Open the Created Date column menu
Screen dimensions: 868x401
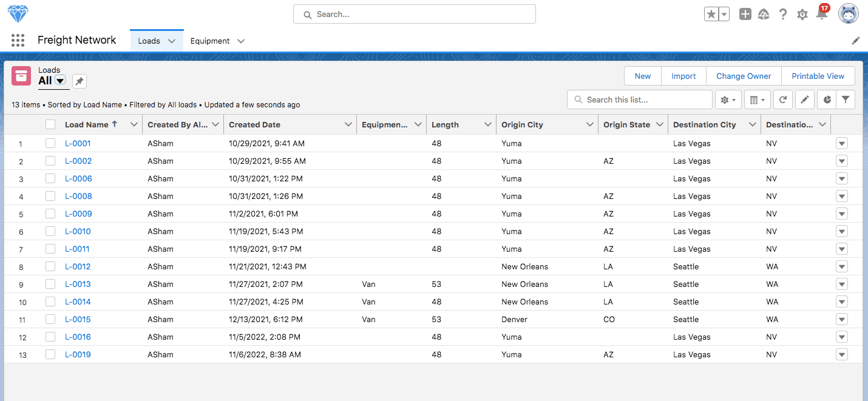(348, 124)
